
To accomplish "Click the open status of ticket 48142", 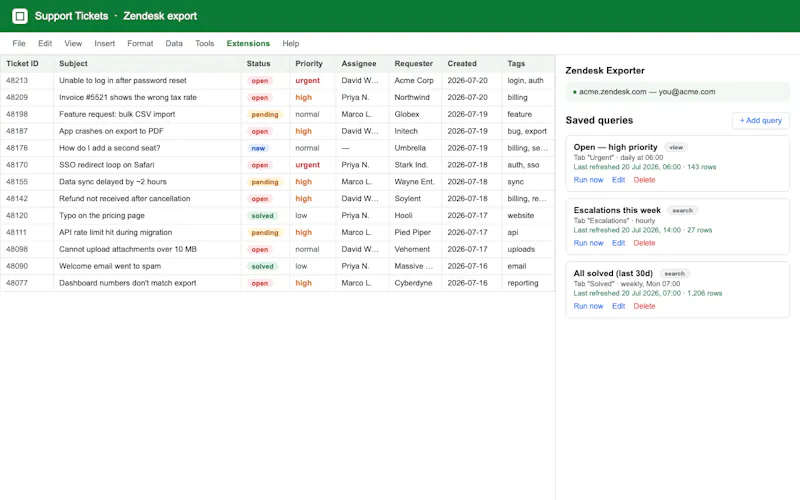I will tap(260, 198).
